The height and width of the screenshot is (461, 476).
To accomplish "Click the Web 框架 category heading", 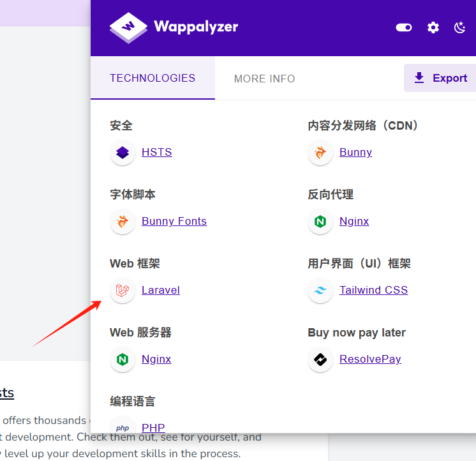I will 135,263.
